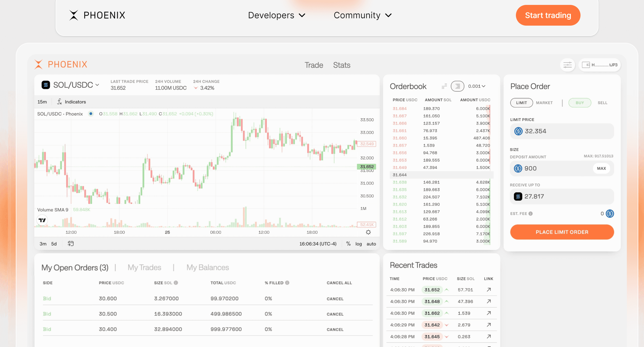This screenshot has width=644, height=347.
Task: Click the Start trading button
Action: point(548,15)
